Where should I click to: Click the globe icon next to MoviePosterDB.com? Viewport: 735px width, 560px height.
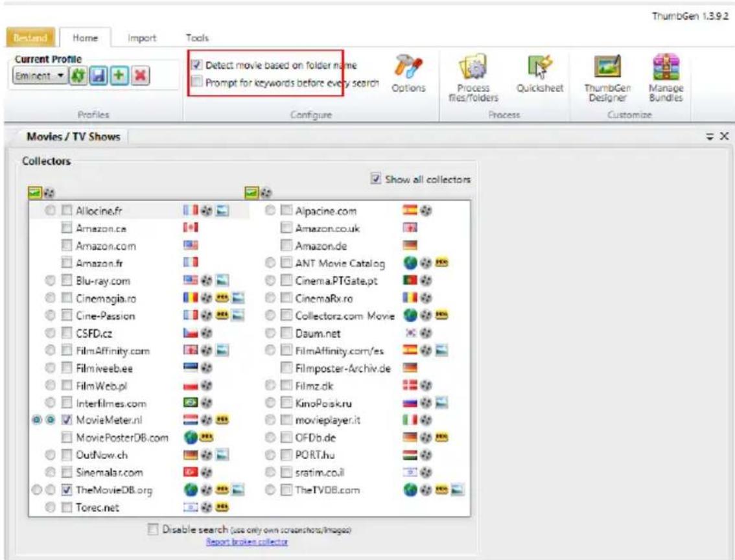(x=191, y=437)
